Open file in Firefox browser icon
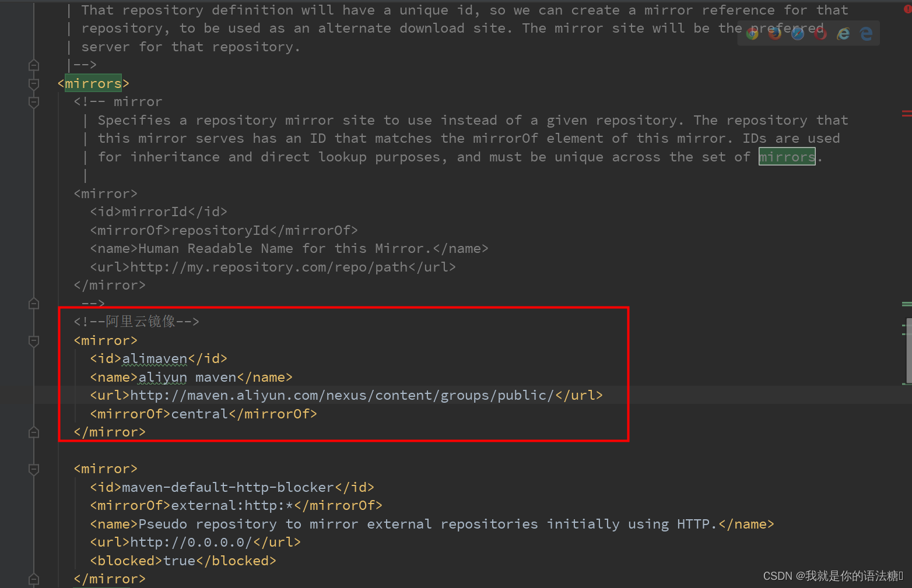Viewport: 912px width, 588px height. 775,34
